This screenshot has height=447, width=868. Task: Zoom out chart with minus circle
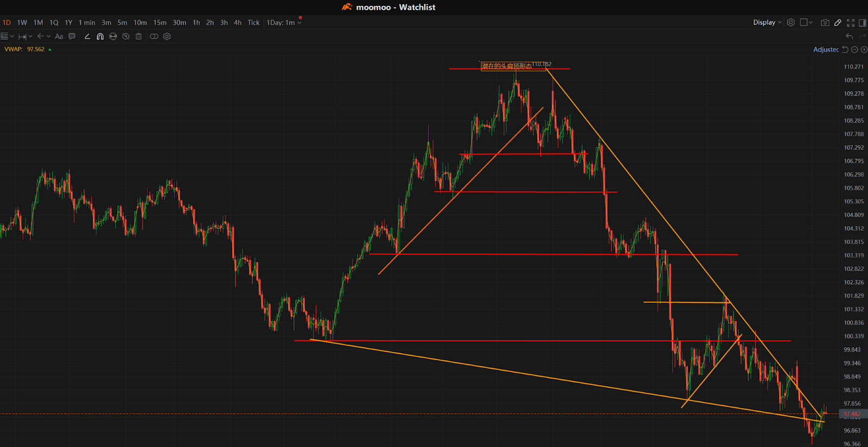point(854,49)
